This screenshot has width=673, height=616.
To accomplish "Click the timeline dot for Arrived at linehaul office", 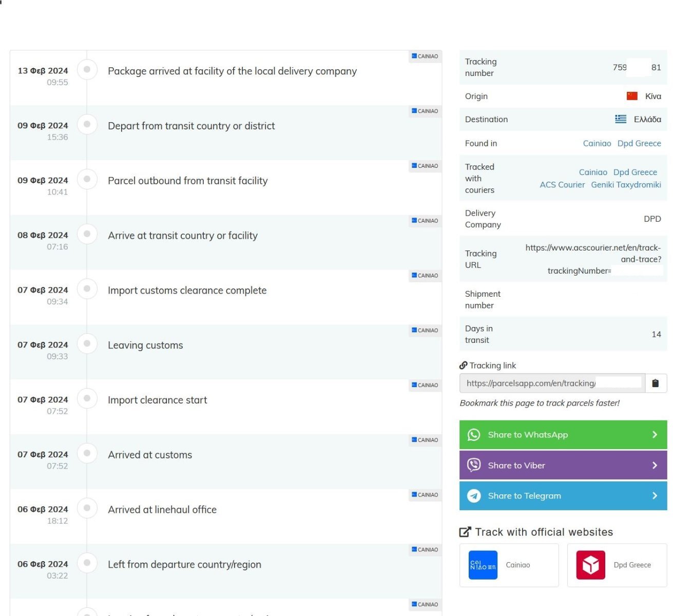I will pos(87,508).
